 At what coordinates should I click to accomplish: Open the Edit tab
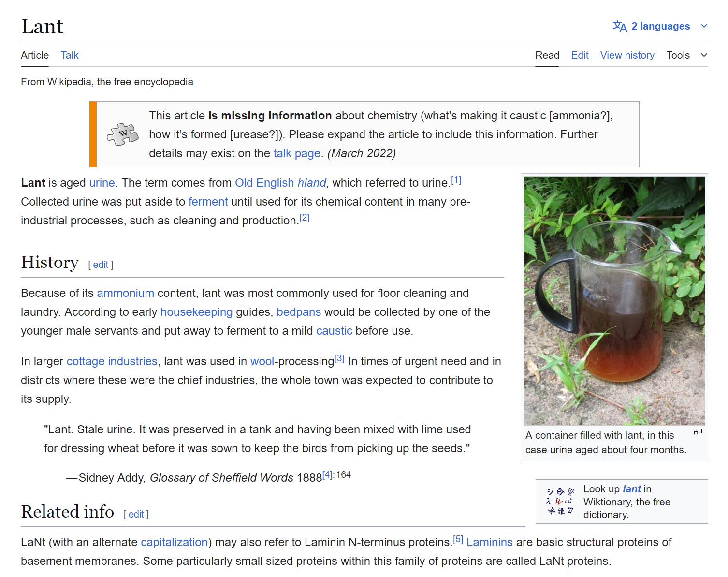pyautogui.click(x=580, y=55)
